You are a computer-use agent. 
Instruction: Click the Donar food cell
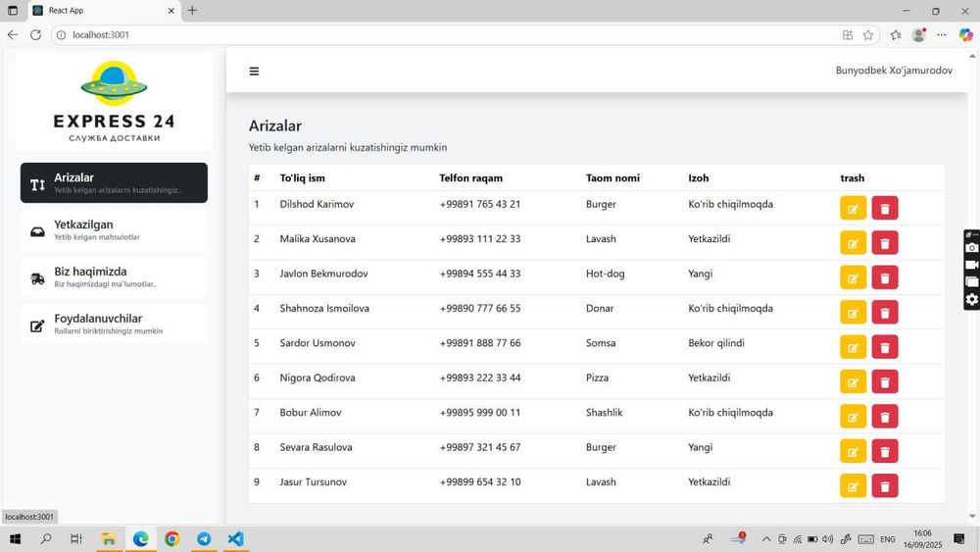600,308
